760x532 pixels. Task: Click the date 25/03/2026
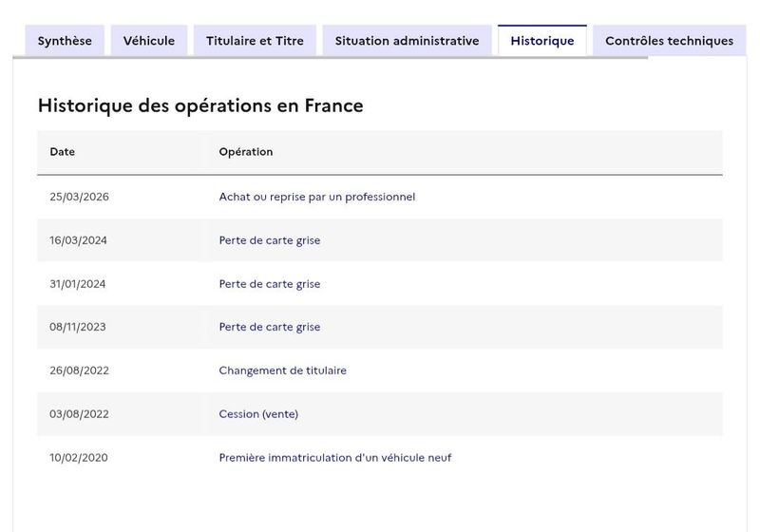click(79, 197)
